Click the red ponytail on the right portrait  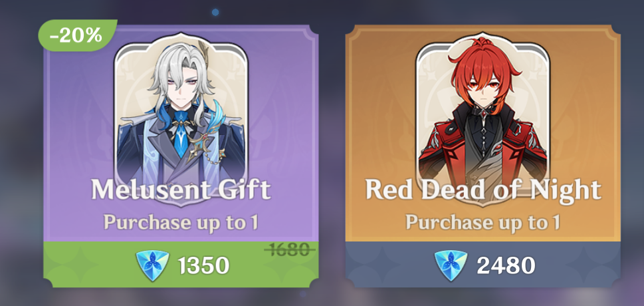[x=485, y=44]
